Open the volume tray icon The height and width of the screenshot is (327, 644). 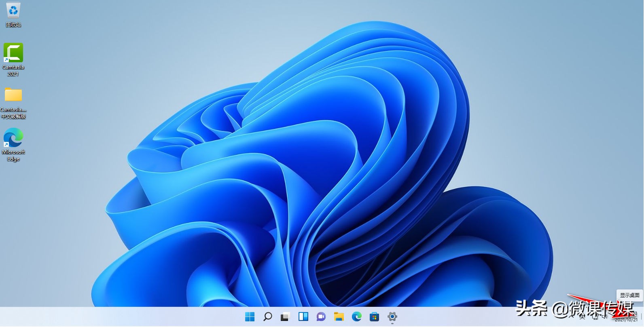(605, 317)
